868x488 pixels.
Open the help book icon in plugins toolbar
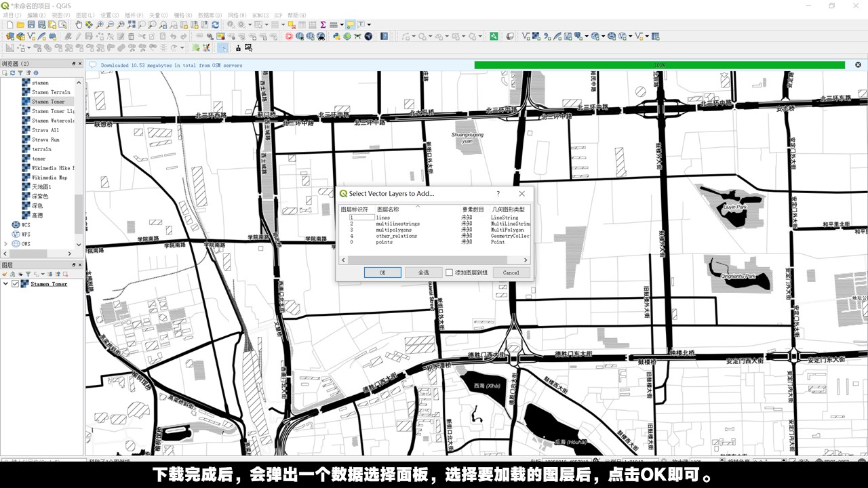tap(384, 36)
